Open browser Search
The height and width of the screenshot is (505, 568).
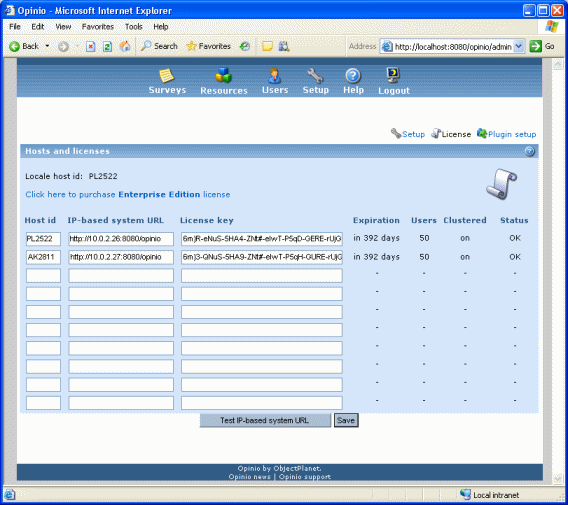click(159, 46)
